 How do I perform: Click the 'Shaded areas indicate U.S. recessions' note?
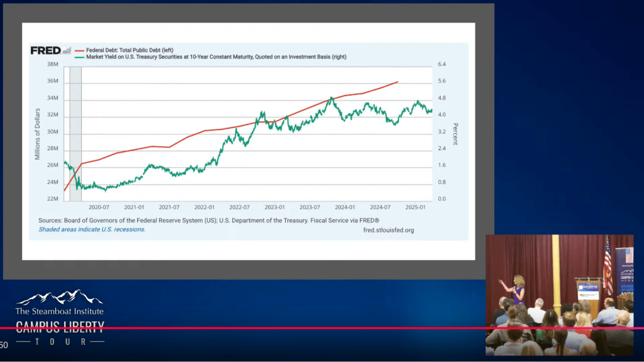click(92, 229)
